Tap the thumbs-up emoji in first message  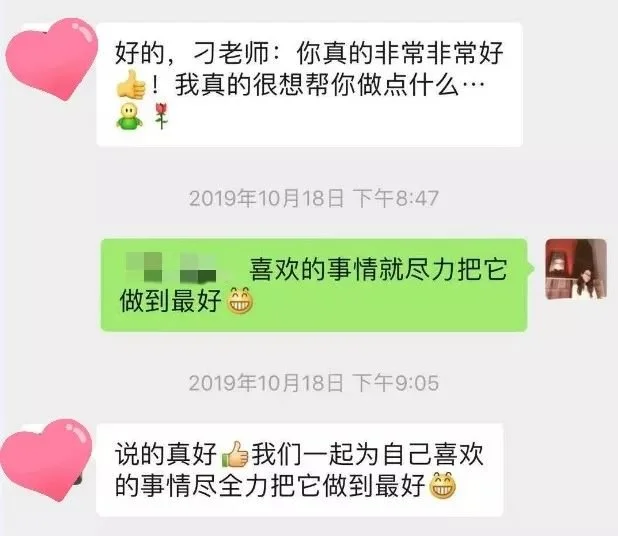[131, 85]
